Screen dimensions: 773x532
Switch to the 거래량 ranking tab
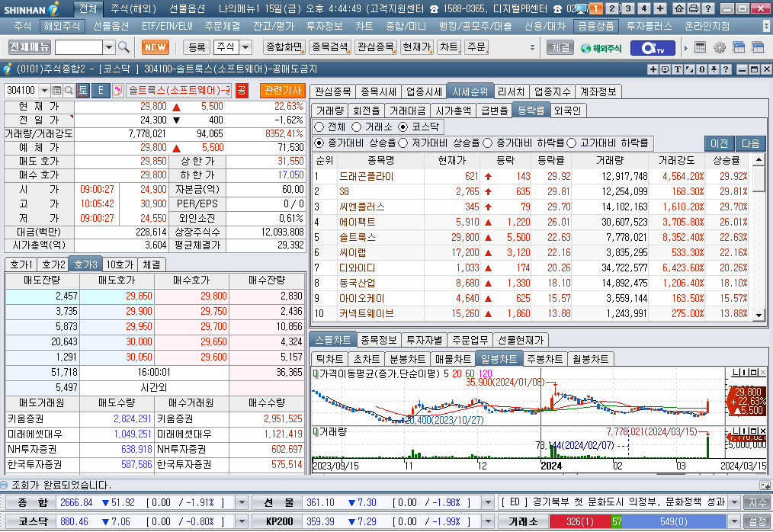click(x=330, y=111)
